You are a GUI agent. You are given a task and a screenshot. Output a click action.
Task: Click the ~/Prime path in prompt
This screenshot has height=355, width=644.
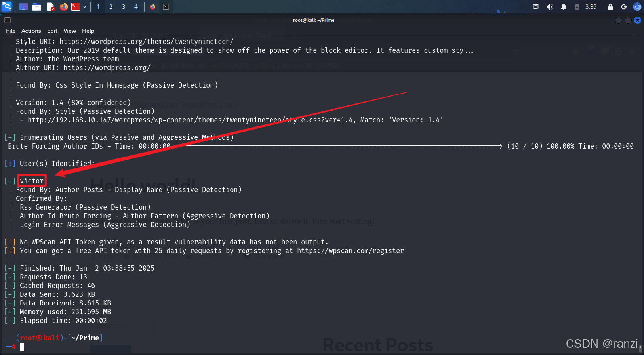point(85,338)
